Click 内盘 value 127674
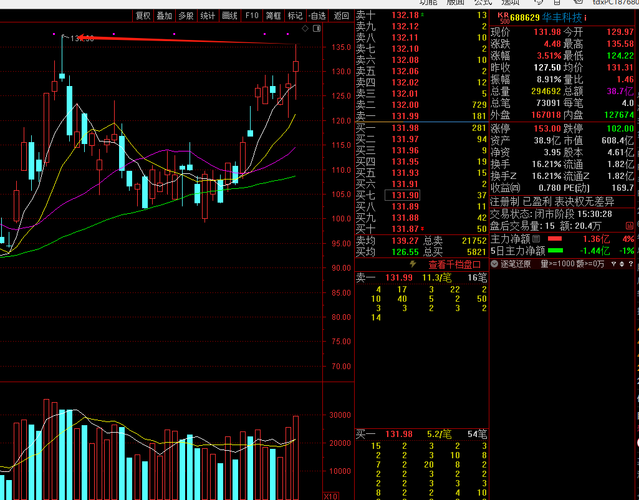 point(619,115)
